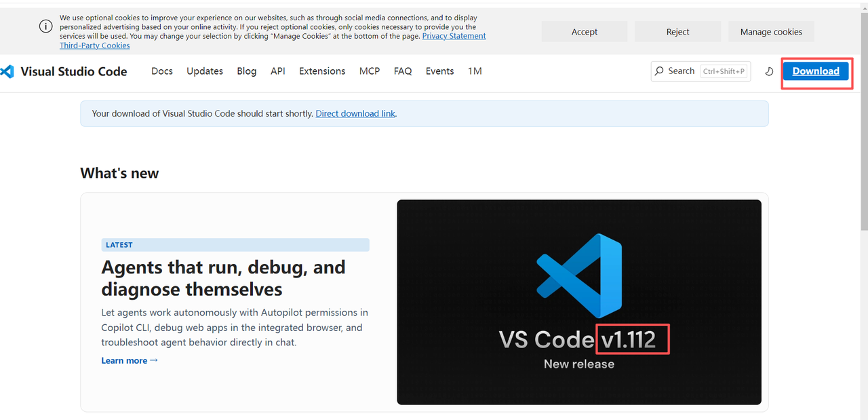Click the Direct download link
This screenshot has height=420, width=868.
click(355, 113)
